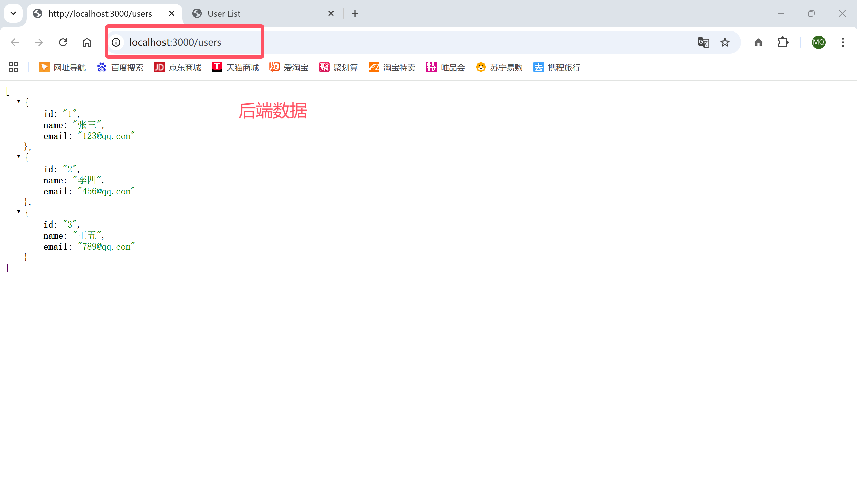Open the tab search dropdown arrow

point(13,14)
